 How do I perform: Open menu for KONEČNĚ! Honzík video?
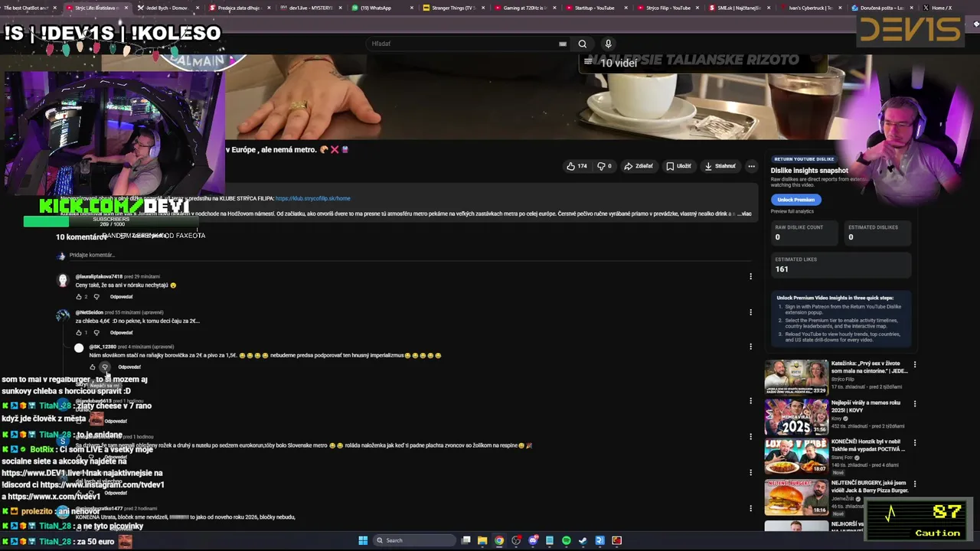click(x=914, y=443)
